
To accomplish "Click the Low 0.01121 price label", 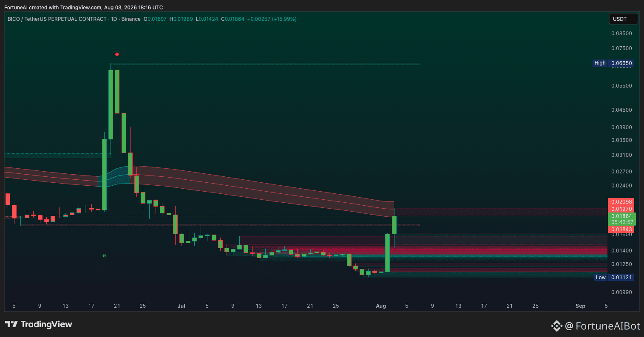I will pyautogui.click(x=614, y=277).
